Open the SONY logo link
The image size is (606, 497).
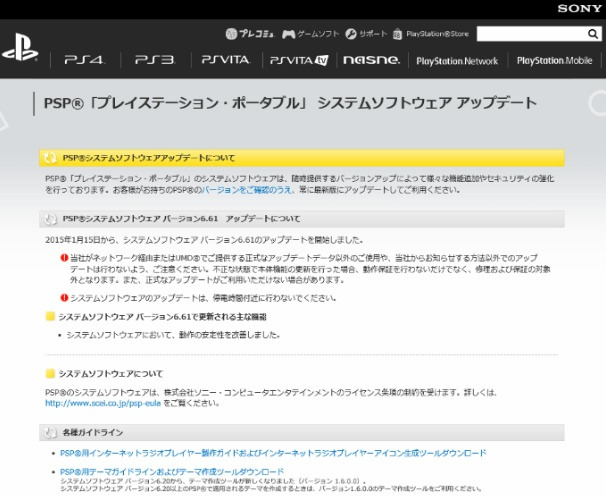tap(579, 9)
